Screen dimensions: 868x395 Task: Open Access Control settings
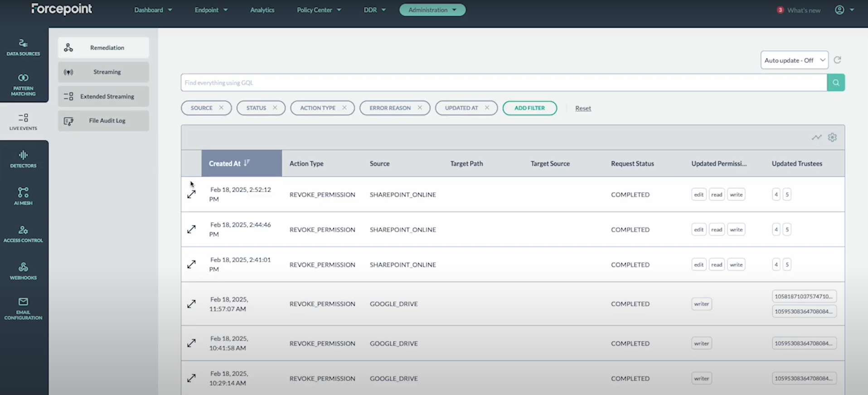tap(23, 234)
